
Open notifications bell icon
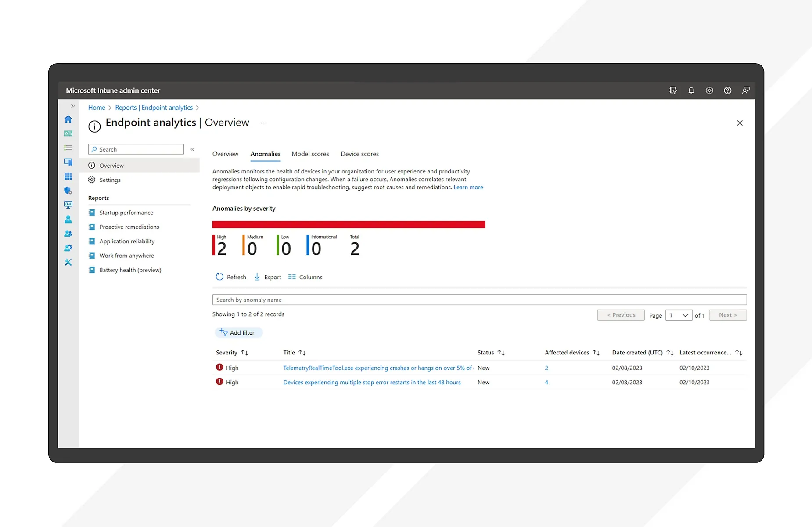(691, 90)
